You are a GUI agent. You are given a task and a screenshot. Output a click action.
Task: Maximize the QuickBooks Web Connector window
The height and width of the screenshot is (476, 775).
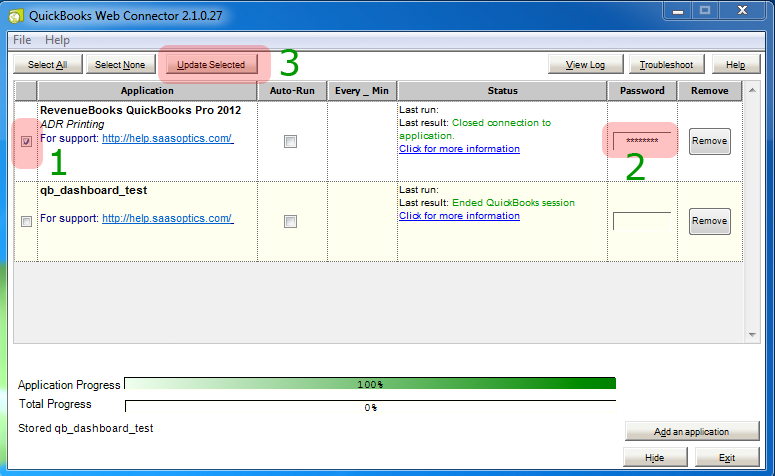(705, 10)
